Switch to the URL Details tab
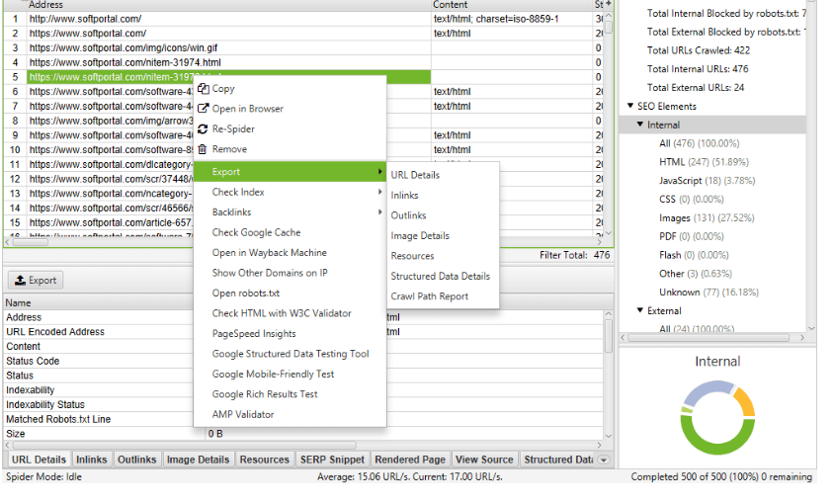 (x=39, y=460)
